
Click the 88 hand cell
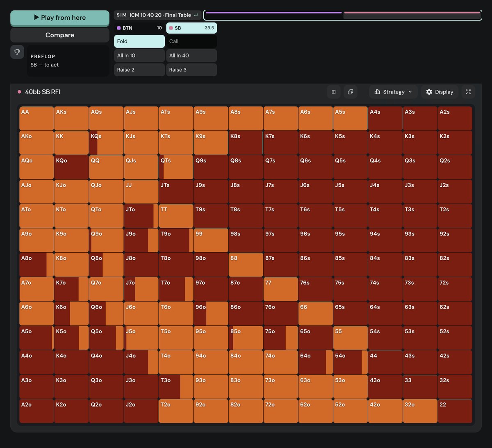coord(246,265)
